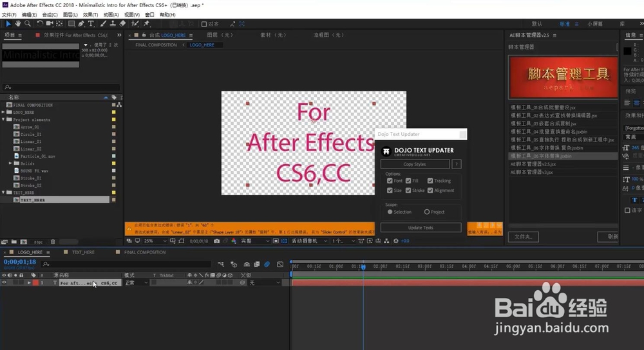Open the 合成(C) menu
Image resolution: width=644 pixels, height=350 pixels.
(x=50, y=14)
